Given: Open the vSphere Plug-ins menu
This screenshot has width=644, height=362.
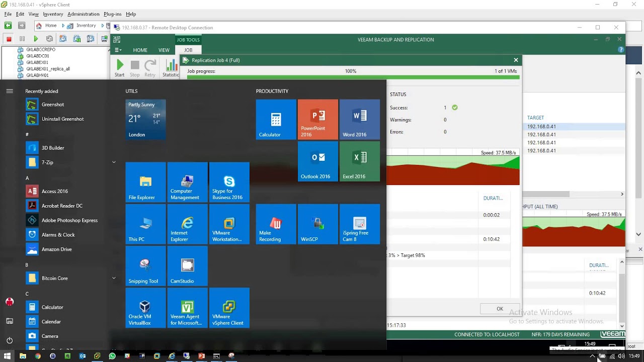Looking at the screenshot, I should click(112, 14).
